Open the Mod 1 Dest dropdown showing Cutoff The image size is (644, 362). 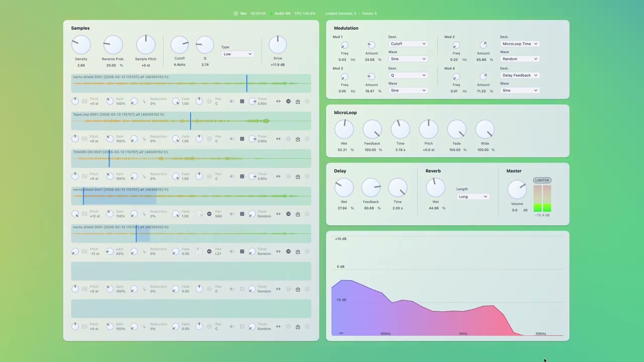408,44
